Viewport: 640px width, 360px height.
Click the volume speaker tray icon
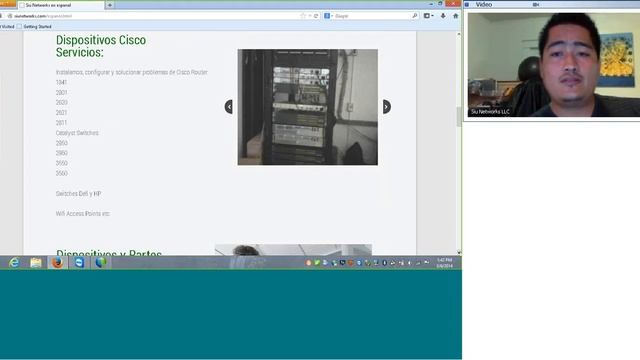(x=409, y=263)
